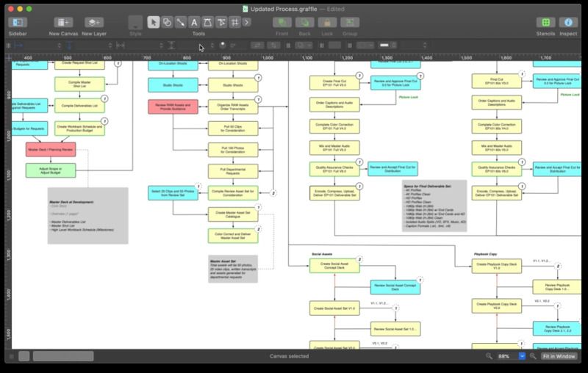Select the Select 25 Clips box
This screenshot has height=373, width=588.
tap(173, 193)
